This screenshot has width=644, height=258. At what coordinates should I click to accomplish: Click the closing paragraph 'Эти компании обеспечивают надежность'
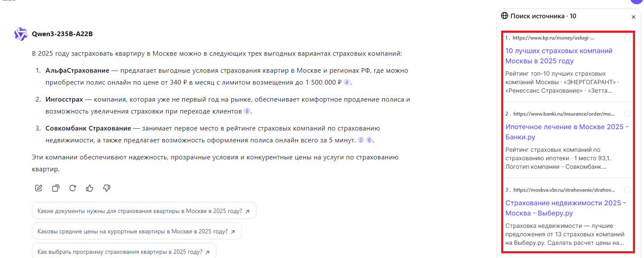coord(215,163)
